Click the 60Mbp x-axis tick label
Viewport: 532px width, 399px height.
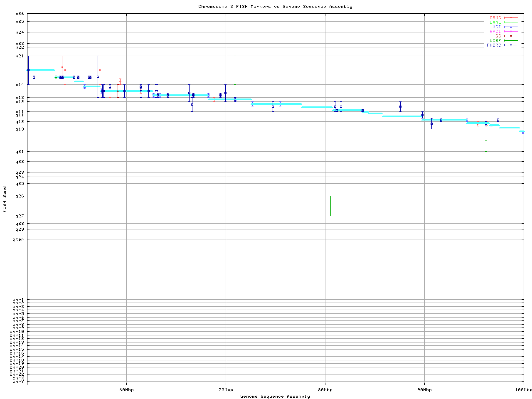(x=126, y=390)
